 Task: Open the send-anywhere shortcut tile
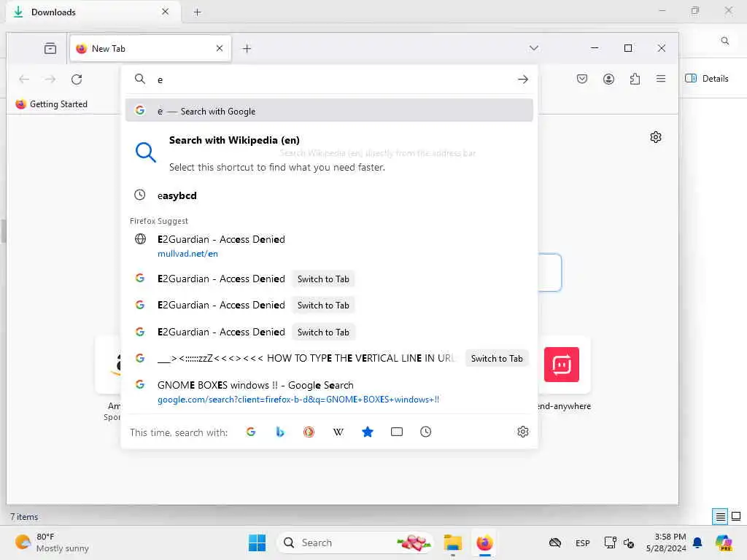562,365
